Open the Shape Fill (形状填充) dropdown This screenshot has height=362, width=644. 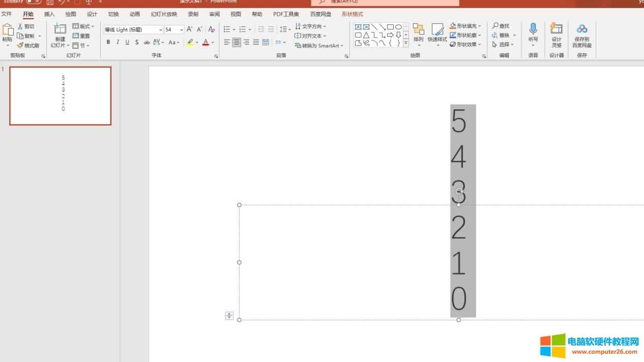[x=479, y=26]
